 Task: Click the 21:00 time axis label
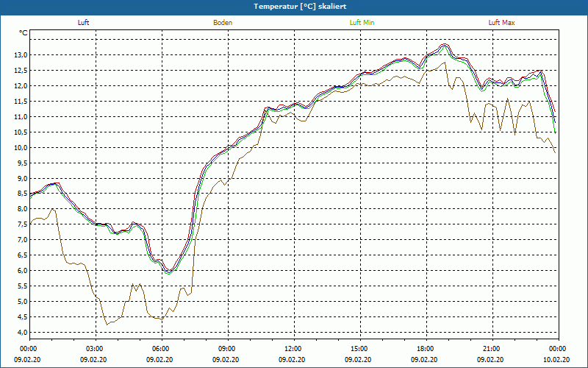coord(490,349)
